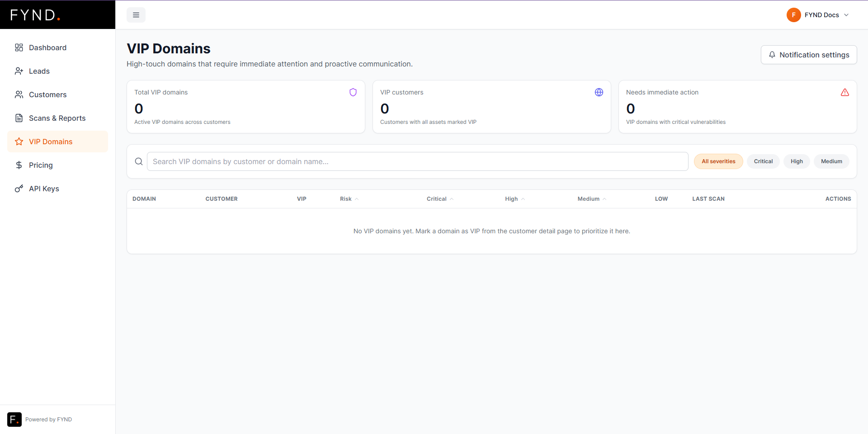
Task: Open Notification settings
Action: point(808,55)
